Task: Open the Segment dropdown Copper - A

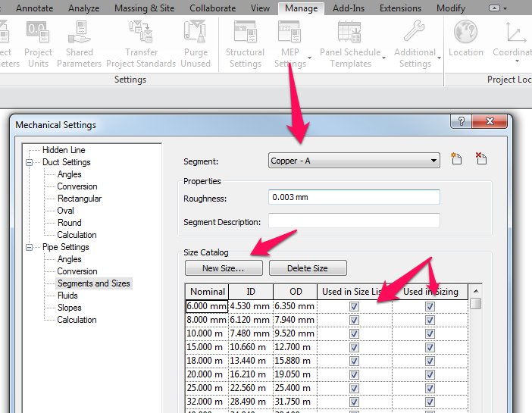Action: [354, 161]
